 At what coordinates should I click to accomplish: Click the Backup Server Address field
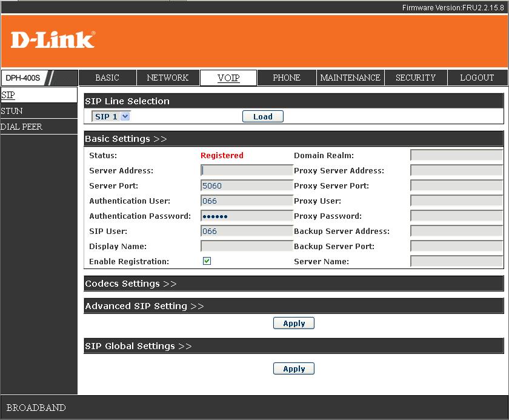click(457, 231)
